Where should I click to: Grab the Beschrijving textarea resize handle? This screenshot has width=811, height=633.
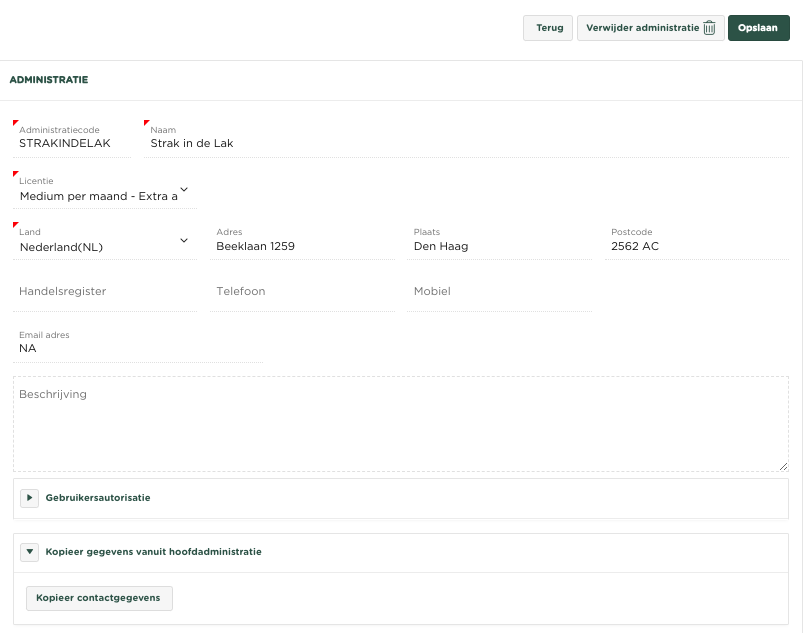click(x=783, y=466)
